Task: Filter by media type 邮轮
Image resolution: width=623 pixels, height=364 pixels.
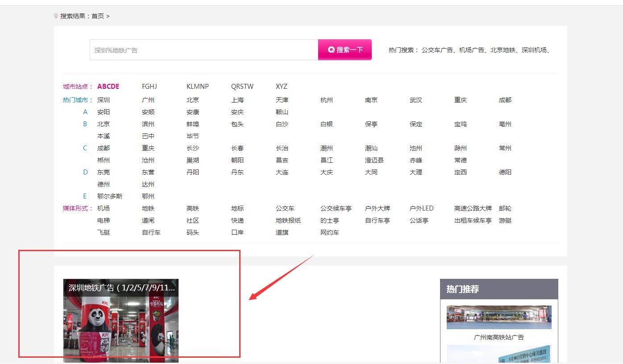Action: [505, 208]
